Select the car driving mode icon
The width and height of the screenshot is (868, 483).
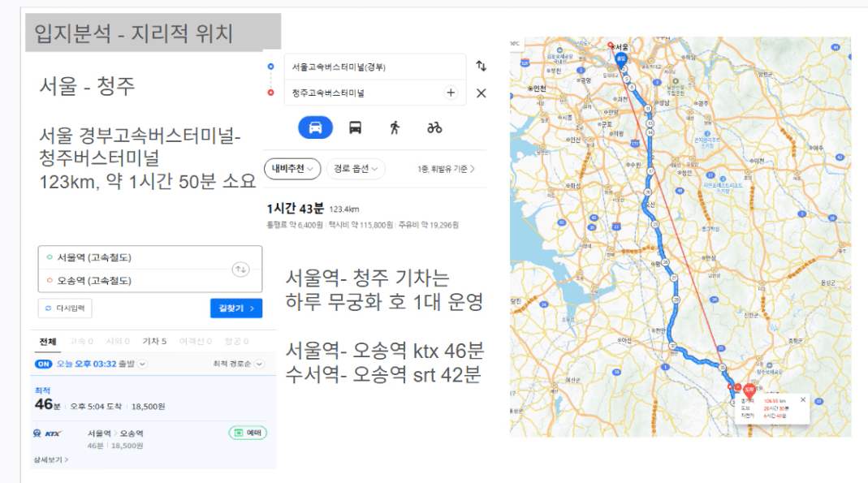(315, 127)
